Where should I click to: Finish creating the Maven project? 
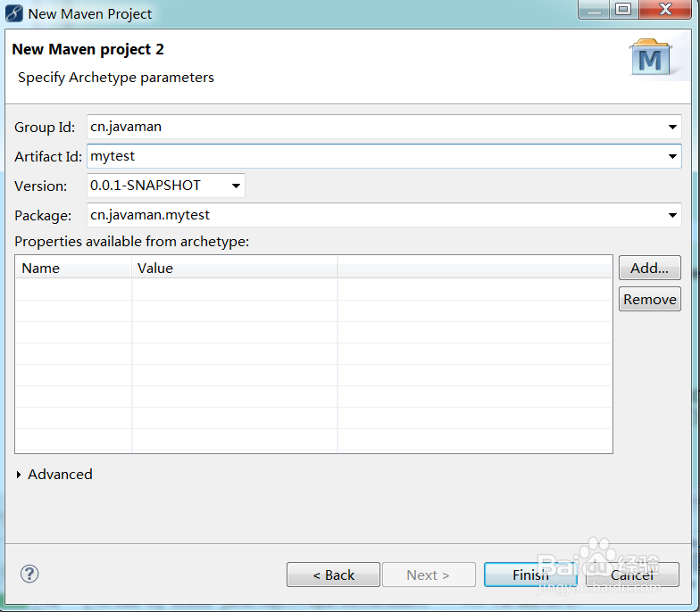(530, 575)
